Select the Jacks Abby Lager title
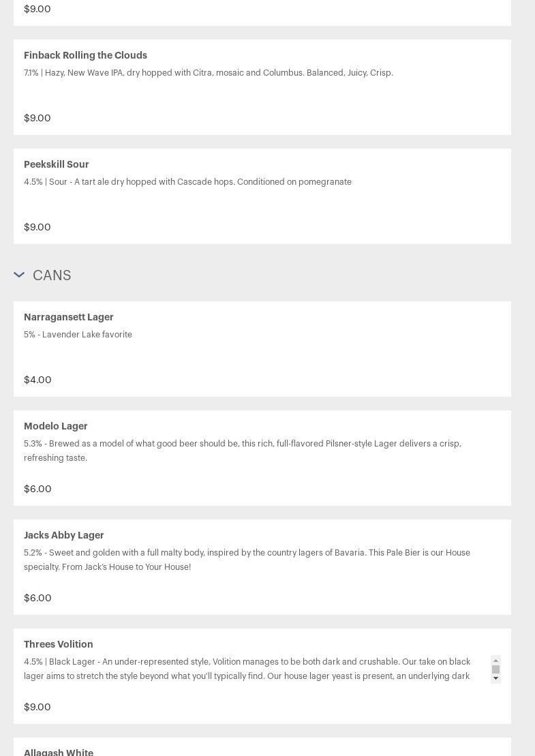535x756 pixels. (64, 535)
